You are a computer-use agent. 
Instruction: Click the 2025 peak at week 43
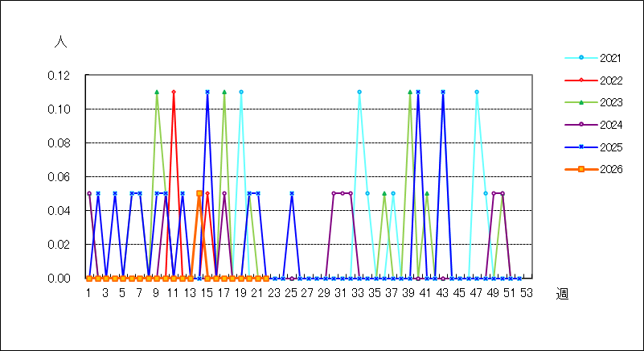point(443,92)
